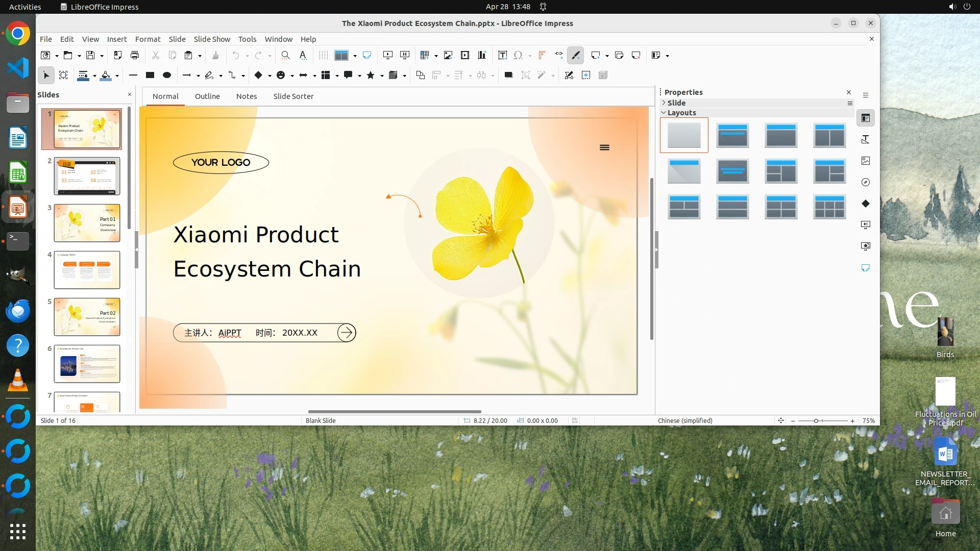This screenshot has width=980, height=551.
Task: Select slide 4 thumbnail in Slides panel
Action: pos(87,269)
